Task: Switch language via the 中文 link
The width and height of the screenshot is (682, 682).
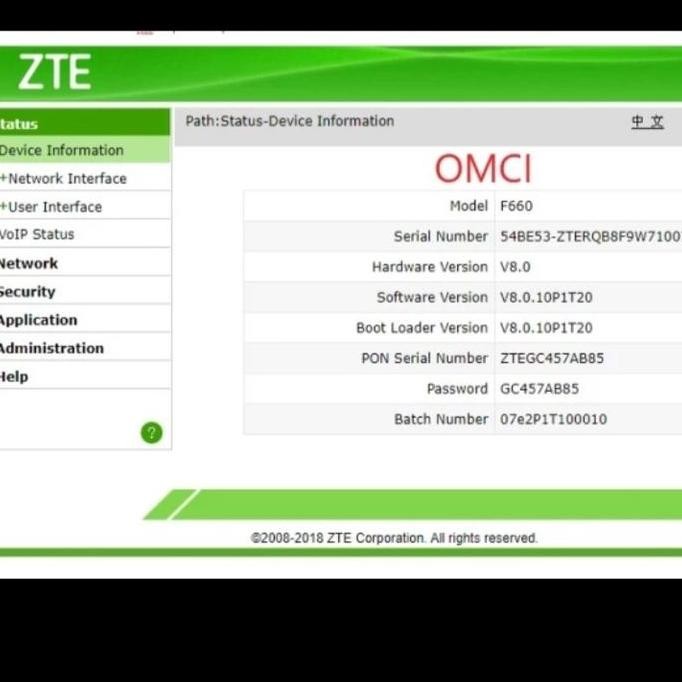Action: (x=647, y=122)
